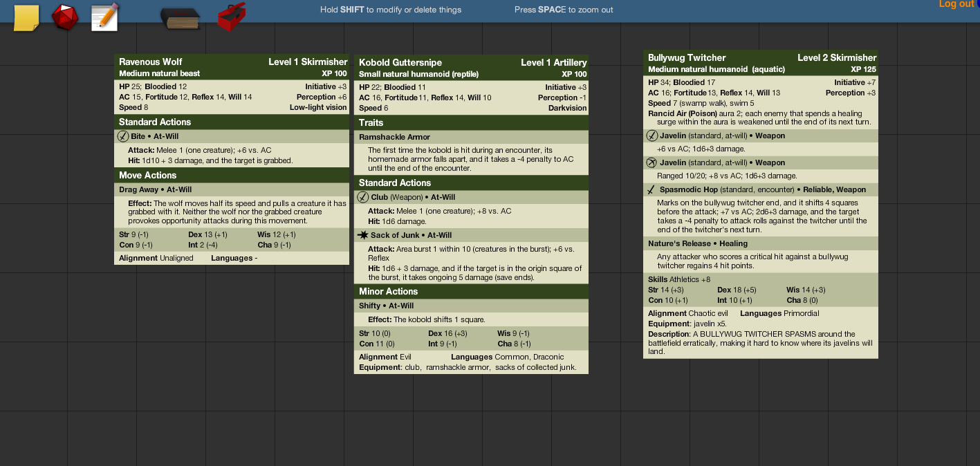Click the ranged icon beside second Javelin
Image resolution: width=980 pixels, height=466 pixels.
point(651,162)
